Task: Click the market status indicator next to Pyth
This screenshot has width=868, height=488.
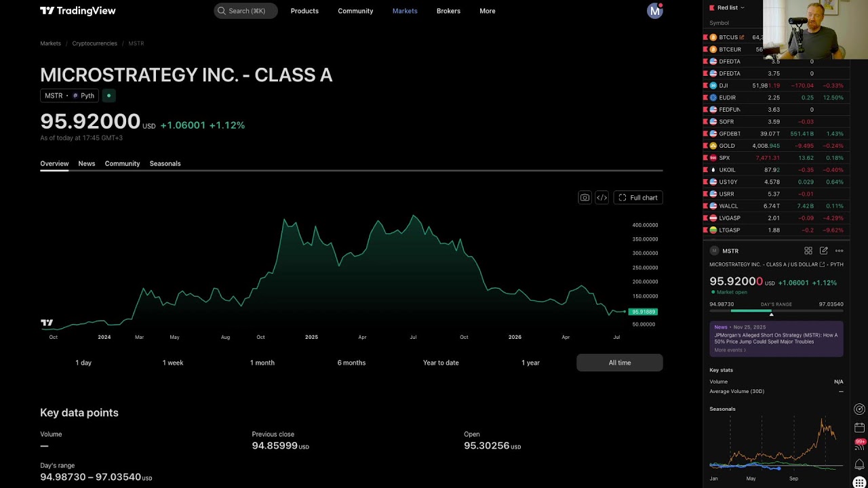Action: coord(108,96)
